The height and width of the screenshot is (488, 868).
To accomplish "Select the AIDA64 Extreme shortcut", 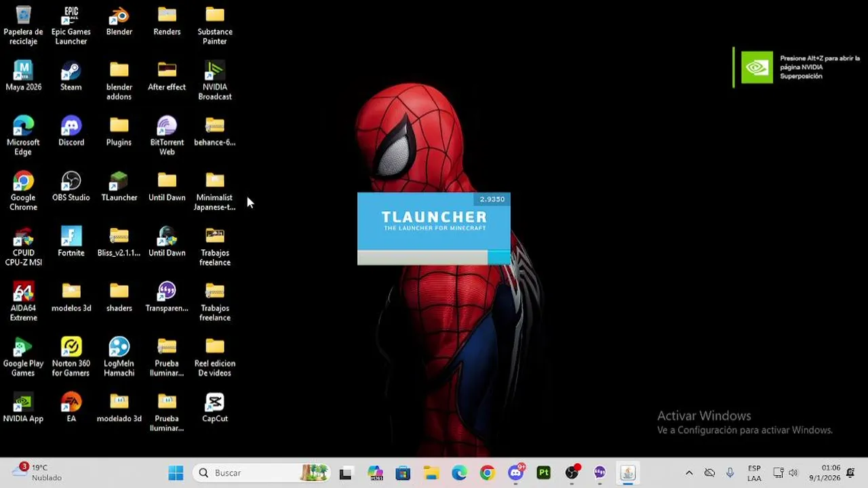I will pos(23,302).
